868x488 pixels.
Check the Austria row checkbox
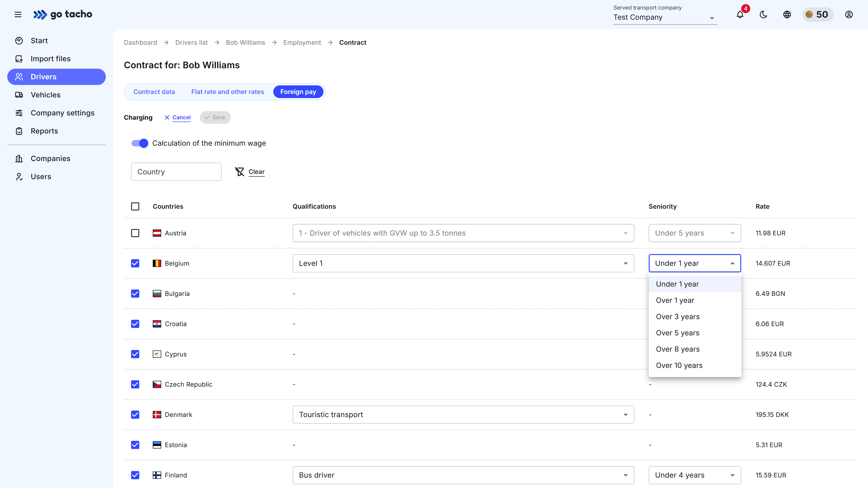point(135,233)
